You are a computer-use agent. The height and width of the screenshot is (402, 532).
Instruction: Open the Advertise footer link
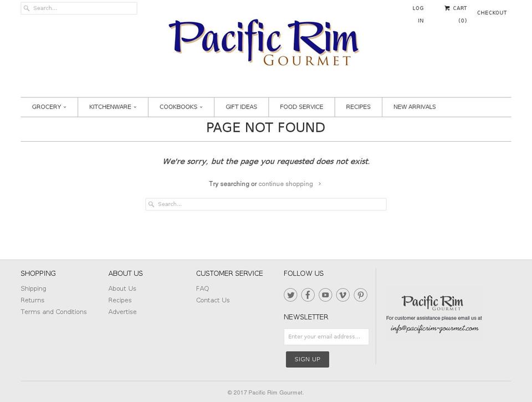122,312
